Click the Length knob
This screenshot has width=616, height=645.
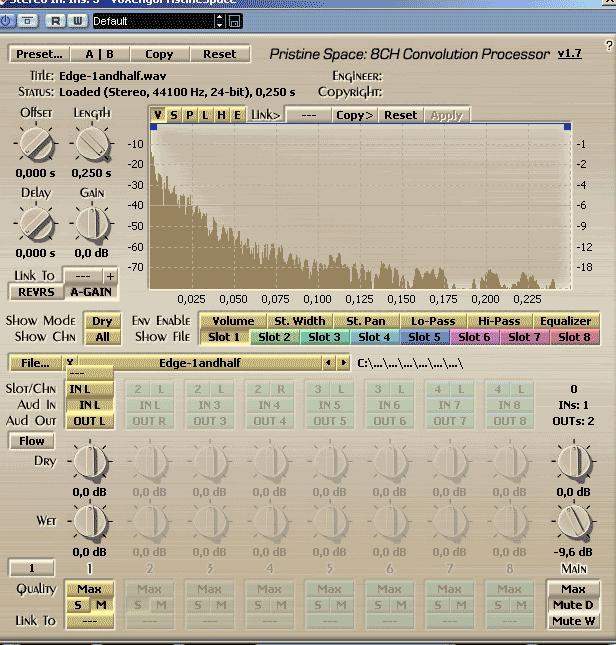pyautogui.click(x=92, y=144)
